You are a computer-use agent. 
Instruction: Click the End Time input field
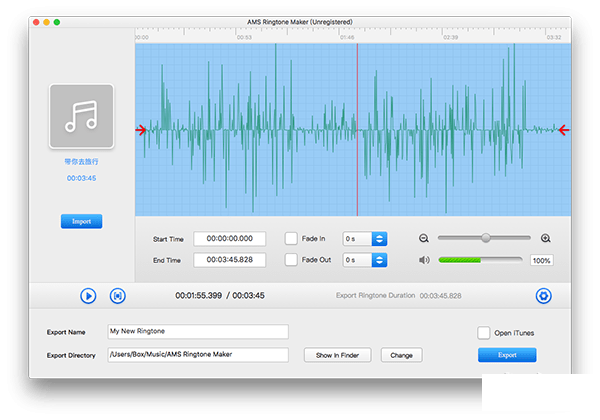point(230,260)
